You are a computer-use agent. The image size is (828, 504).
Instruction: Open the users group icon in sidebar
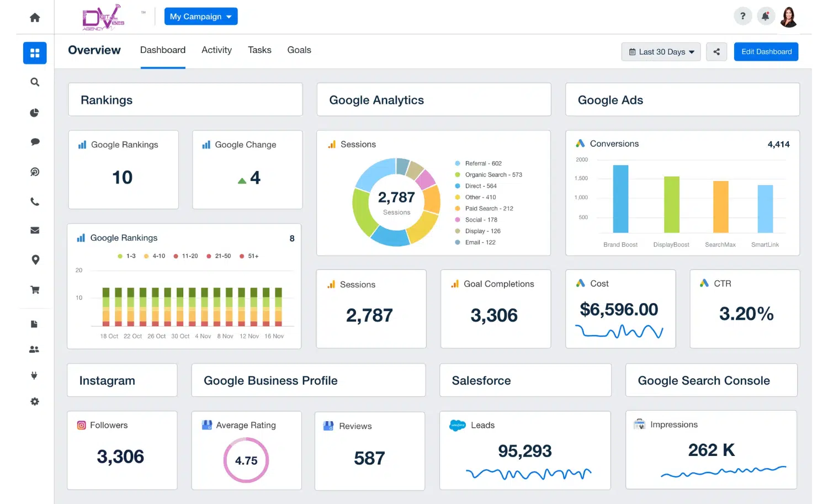tap(34, 349)
